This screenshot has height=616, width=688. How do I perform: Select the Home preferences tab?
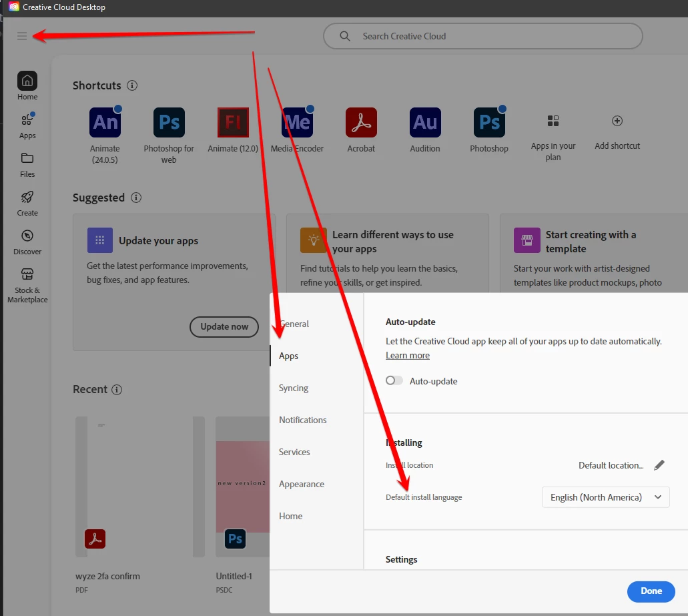[290, 516]
